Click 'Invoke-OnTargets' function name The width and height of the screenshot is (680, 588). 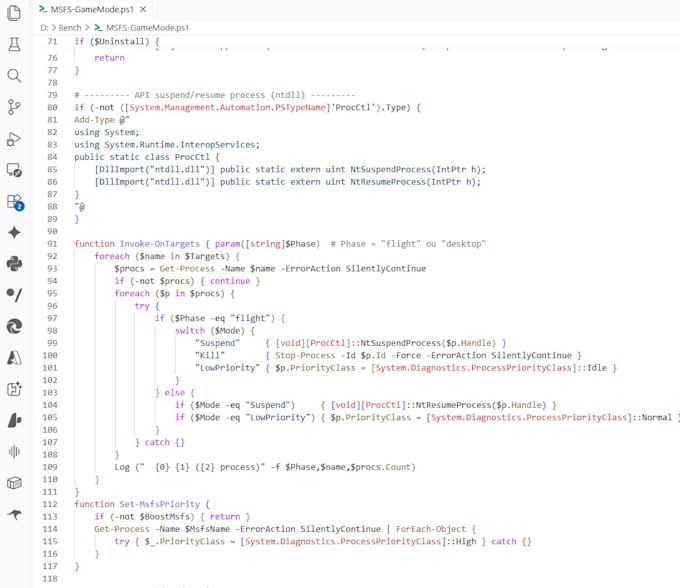(x=160, y=244)
